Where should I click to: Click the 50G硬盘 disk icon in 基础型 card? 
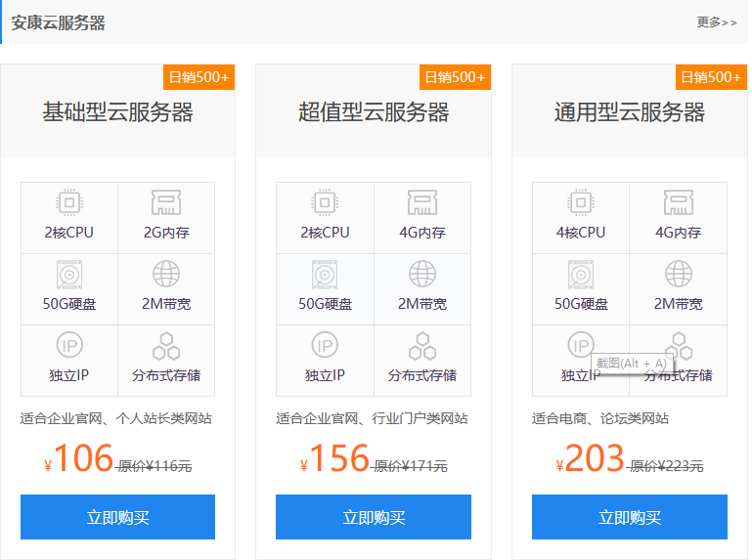(69, 275)
